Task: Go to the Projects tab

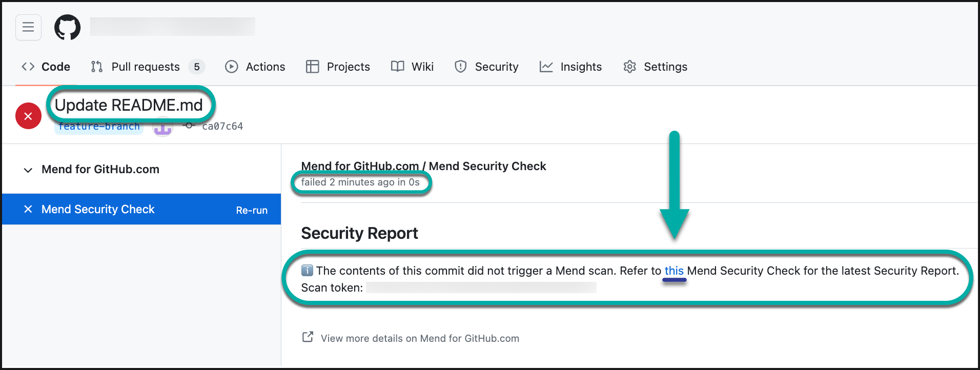Action: (x=338, y=67)
